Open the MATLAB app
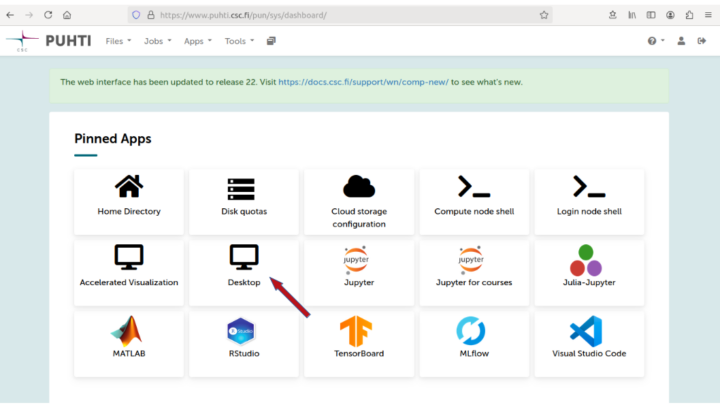This screenshot has width=720, height=405. (x=129, y=344)
